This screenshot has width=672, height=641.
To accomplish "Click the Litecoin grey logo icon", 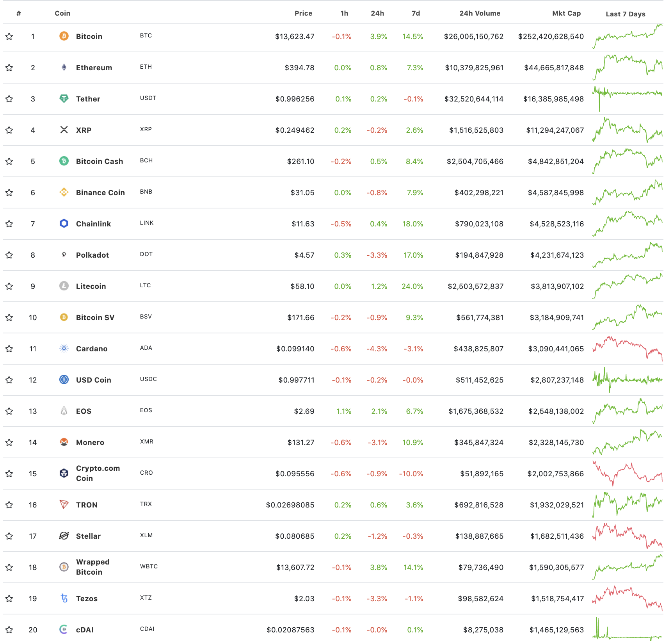I will (x=64, y=286).
